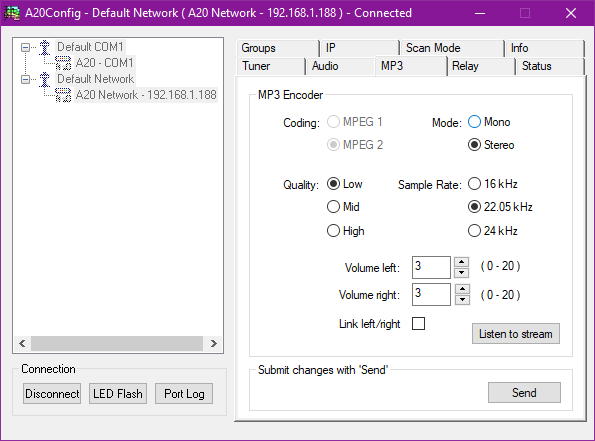Click the Send button

click(x=524, y=392)
